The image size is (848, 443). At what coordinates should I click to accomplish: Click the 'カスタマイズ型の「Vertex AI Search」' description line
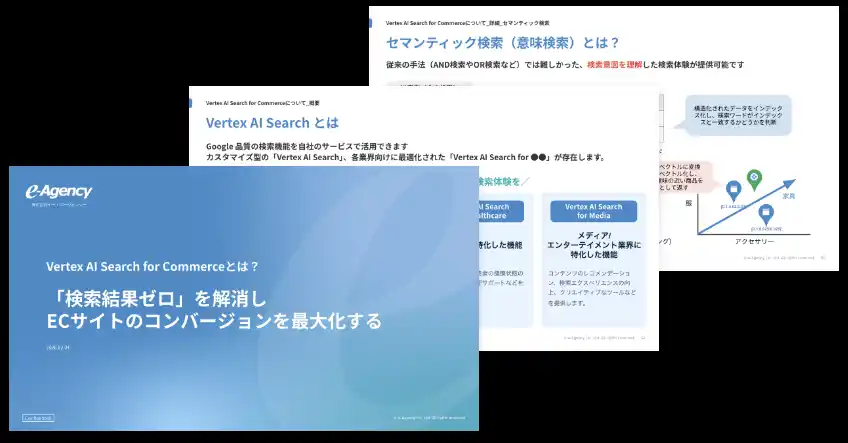tap(405, 157)
